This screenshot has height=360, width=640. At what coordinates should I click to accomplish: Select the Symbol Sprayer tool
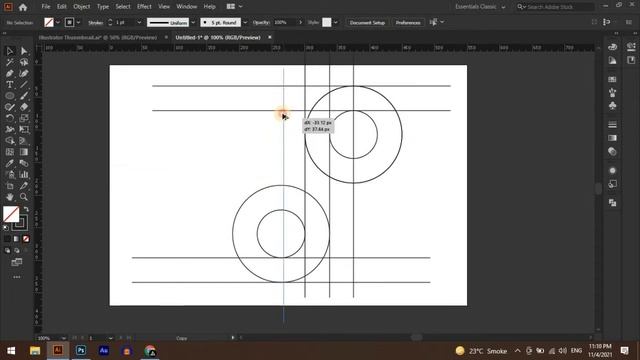tap(10, 175)
